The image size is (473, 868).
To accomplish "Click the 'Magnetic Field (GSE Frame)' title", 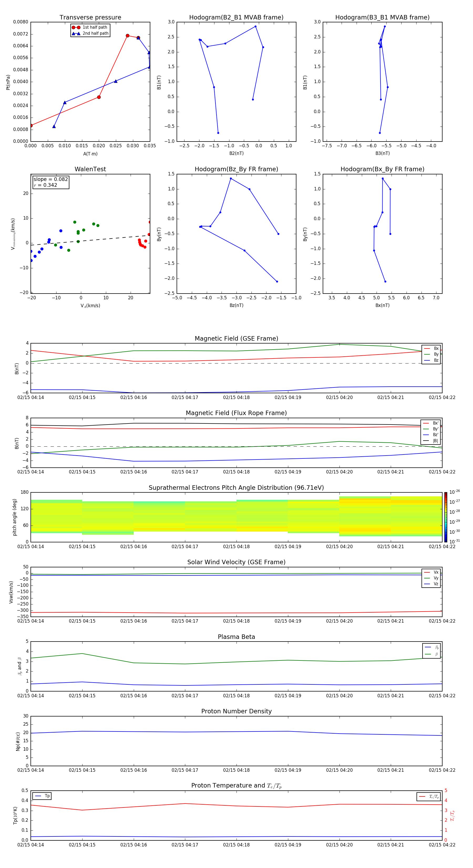I will click(236, 339).
